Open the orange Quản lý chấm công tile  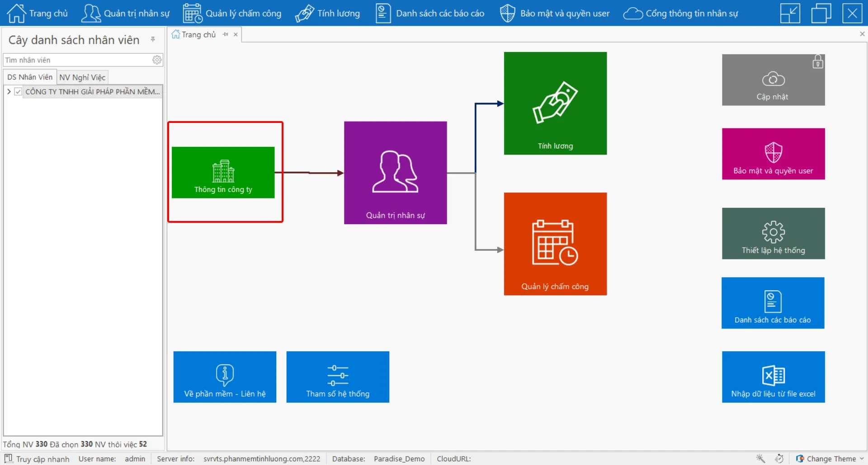(x=555, y=244)
